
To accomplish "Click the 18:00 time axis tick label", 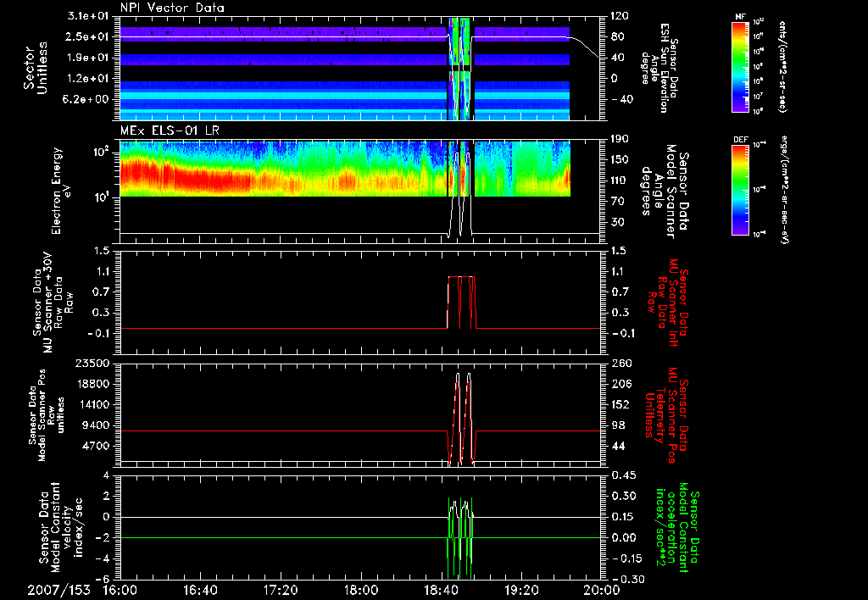I will tap(360, 590).
